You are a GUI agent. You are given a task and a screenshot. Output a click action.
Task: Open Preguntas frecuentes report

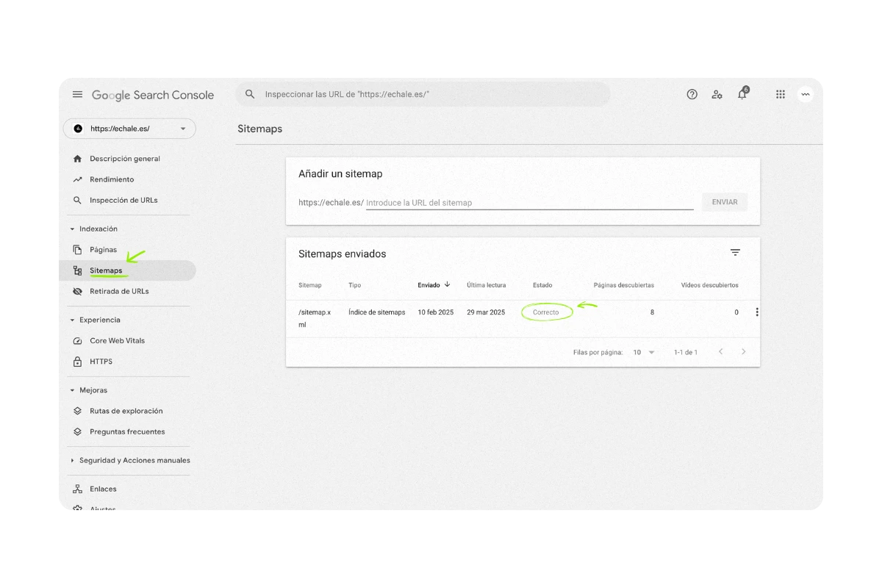point(127,431)
